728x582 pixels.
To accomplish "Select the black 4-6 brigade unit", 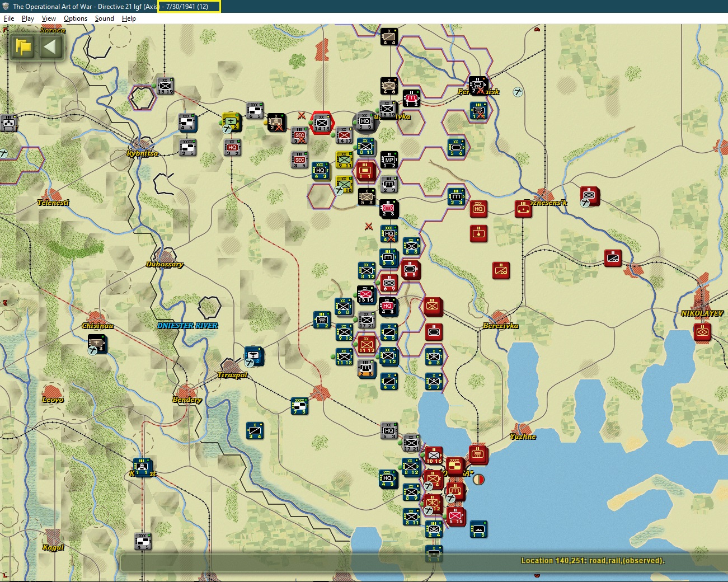I will pos(389,86).
